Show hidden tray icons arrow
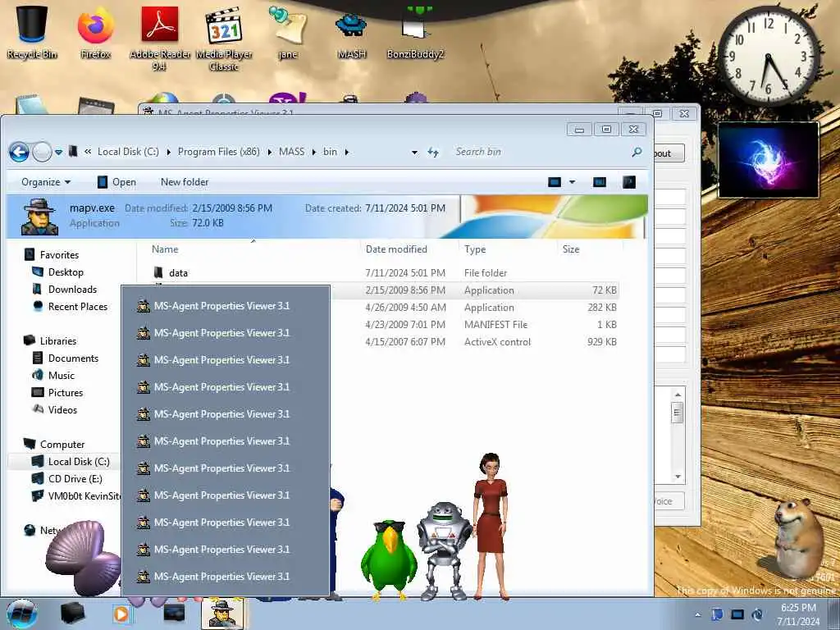 point(697,614)
